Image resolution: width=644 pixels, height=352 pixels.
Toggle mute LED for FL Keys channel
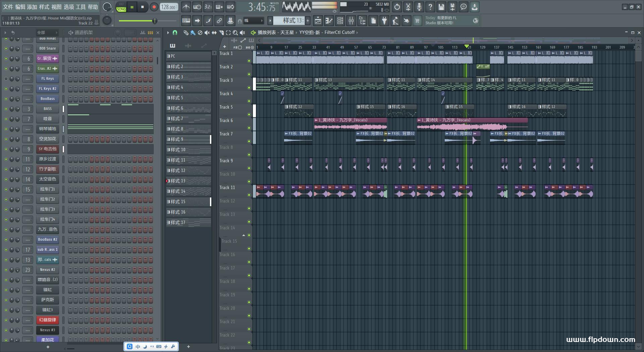point(6,79)
